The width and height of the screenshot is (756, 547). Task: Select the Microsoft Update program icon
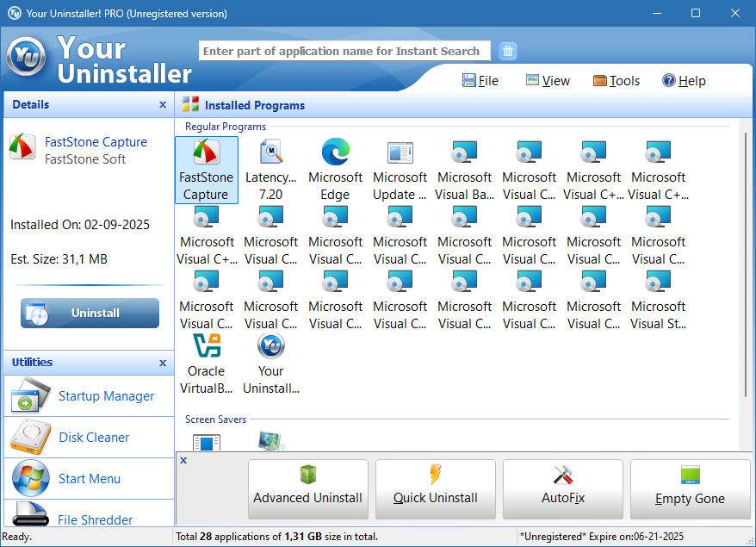click(x=400, y=170)
